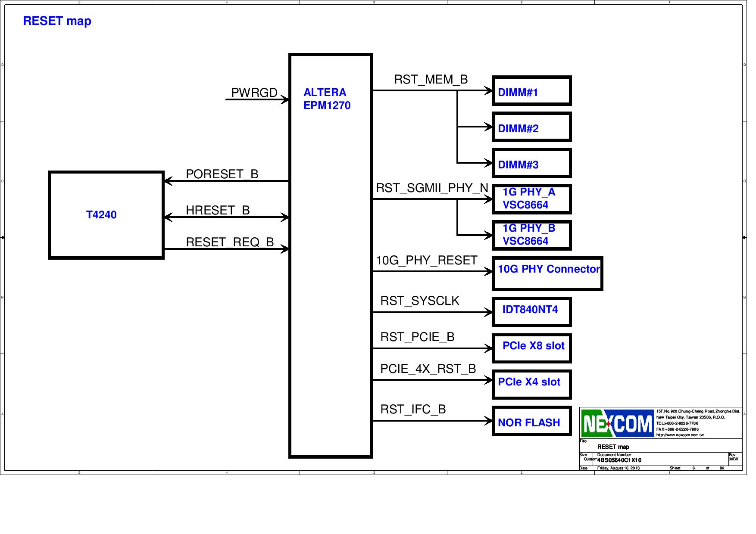This screenshot has width=756, height=534.
Task: Click the RESET map title heading
Action: point(57,22)
